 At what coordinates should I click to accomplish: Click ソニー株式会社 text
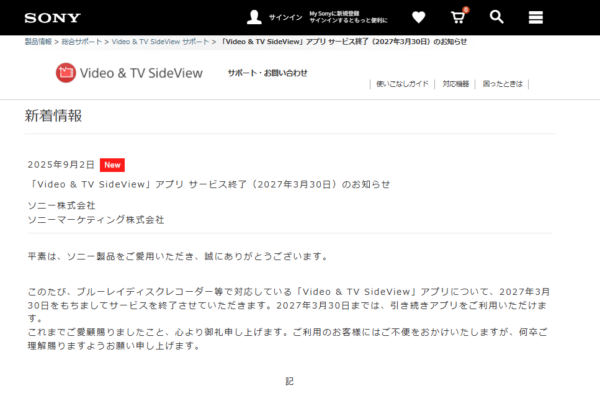[x=61, y=205]
